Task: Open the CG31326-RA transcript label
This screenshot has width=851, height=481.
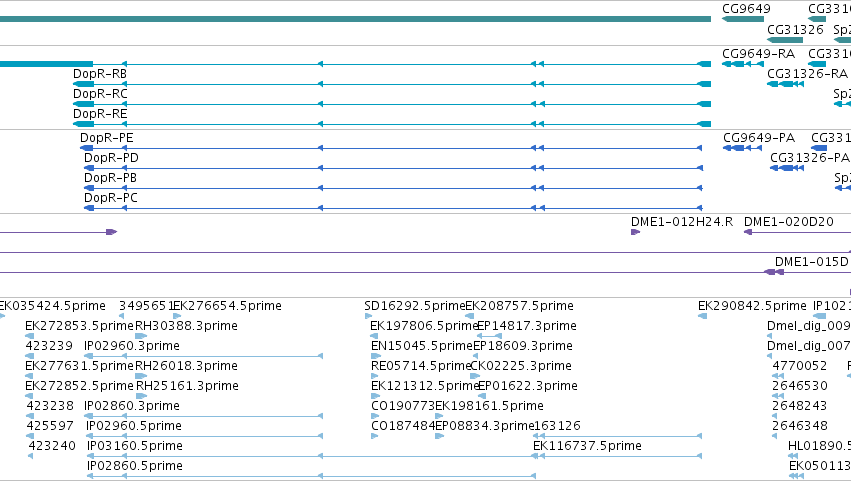Action: pos(807,73)
